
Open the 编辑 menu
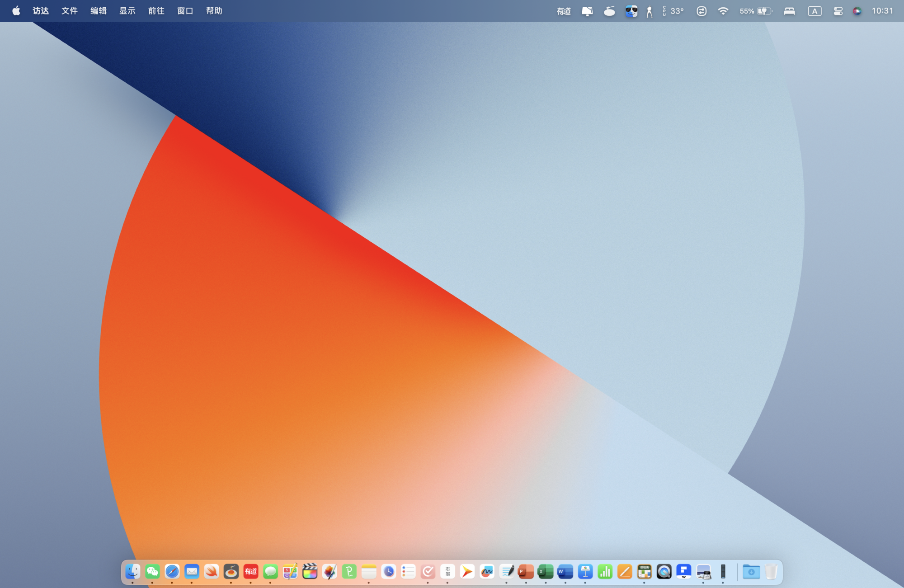click(x=99, y=11)
